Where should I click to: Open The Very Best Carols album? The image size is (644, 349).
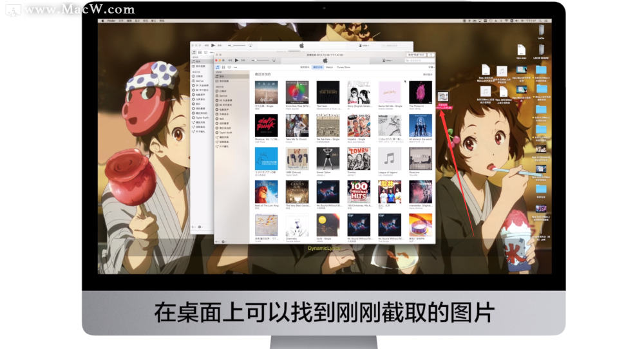(297, 192)
